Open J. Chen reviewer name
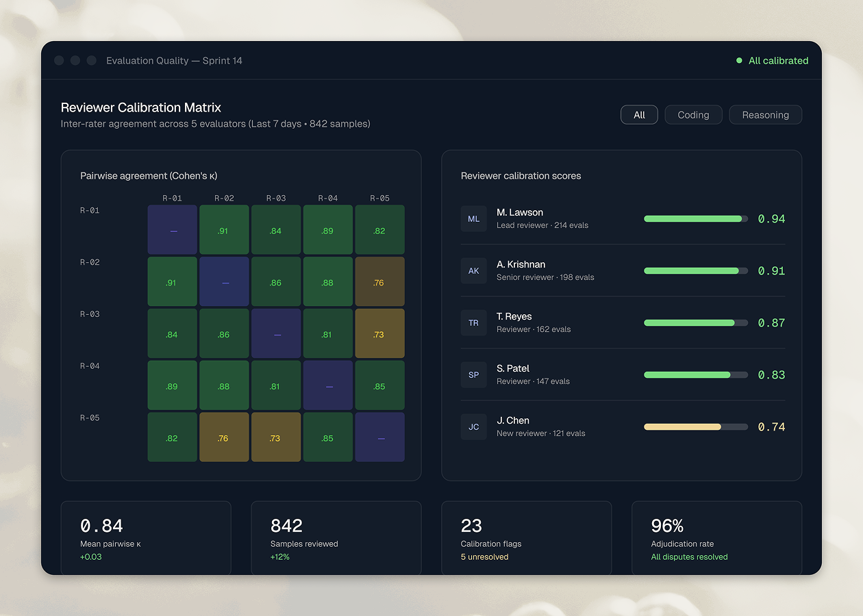The image size is (863, 616). point(513,420)
